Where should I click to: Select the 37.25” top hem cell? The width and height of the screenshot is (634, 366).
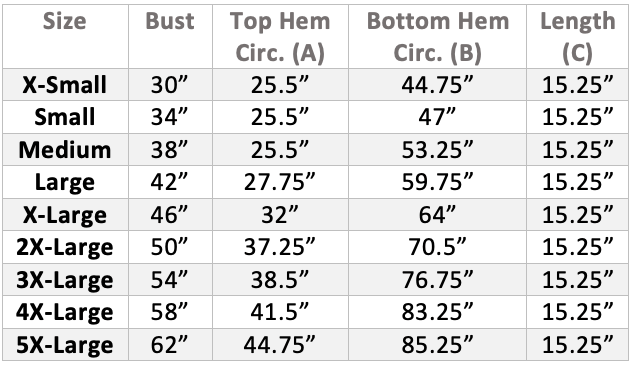tap(280, 248)
